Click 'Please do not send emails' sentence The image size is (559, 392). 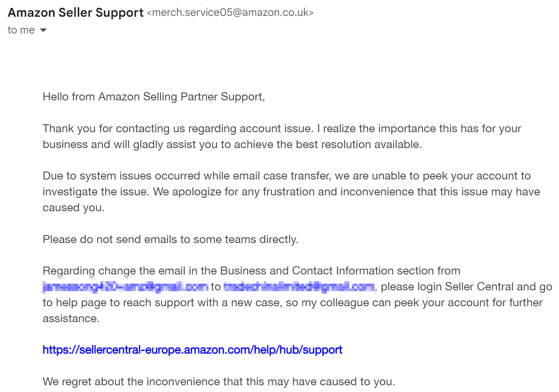click(170, 239)
